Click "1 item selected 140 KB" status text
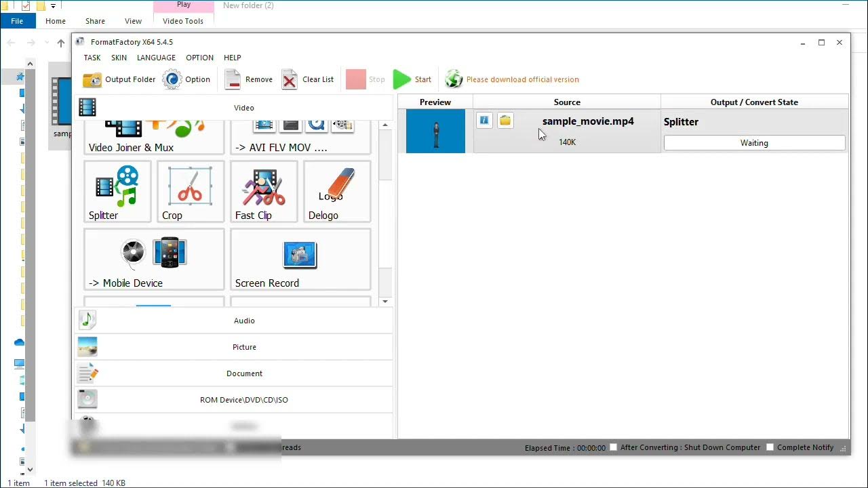 pos(85,483)
